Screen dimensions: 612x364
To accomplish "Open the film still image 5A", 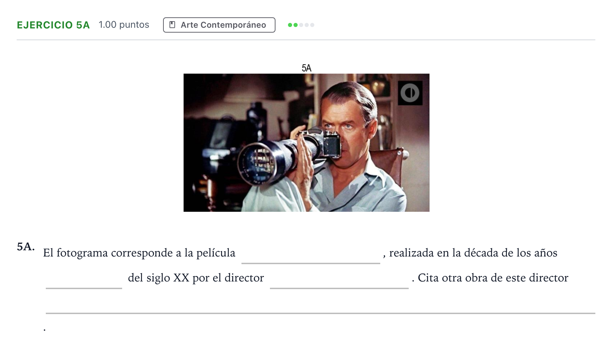I will 306,142.
